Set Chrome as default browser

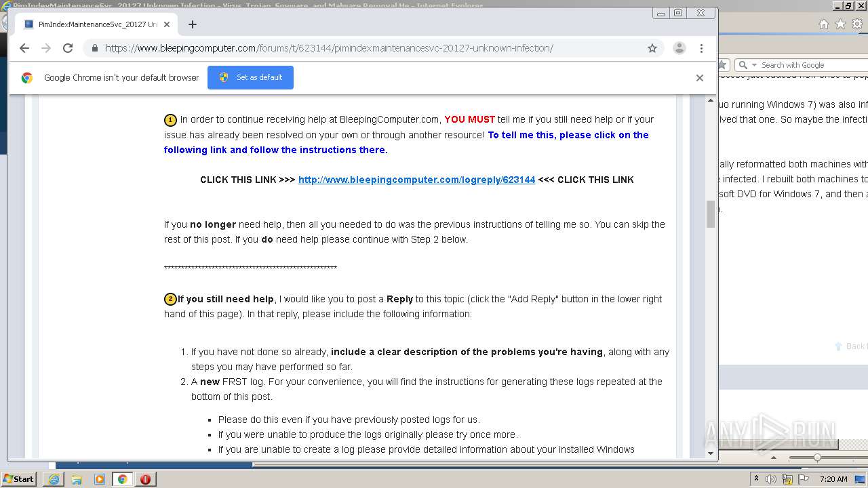click(x=250, y=77)
